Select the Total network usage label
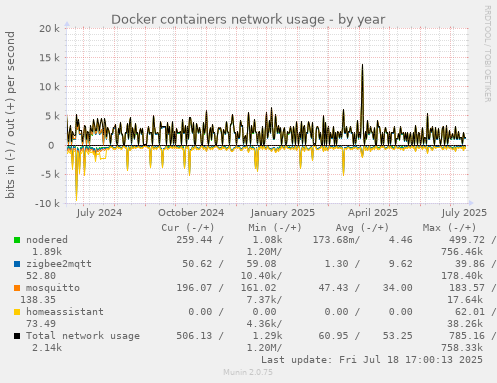This screenshot has width=497, height=383. click(x=83, y=336)
